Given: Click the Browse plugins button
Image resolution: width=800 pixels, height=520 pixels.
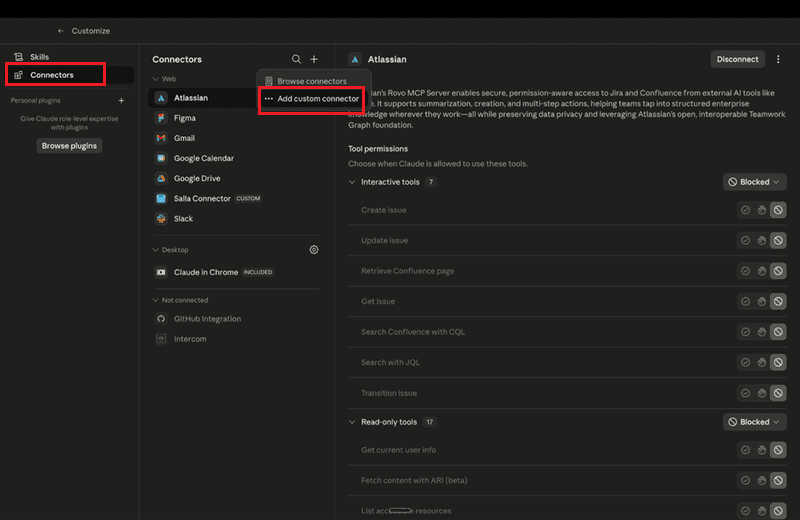Looking at the screenshot, I should click(x=69, y=146).
